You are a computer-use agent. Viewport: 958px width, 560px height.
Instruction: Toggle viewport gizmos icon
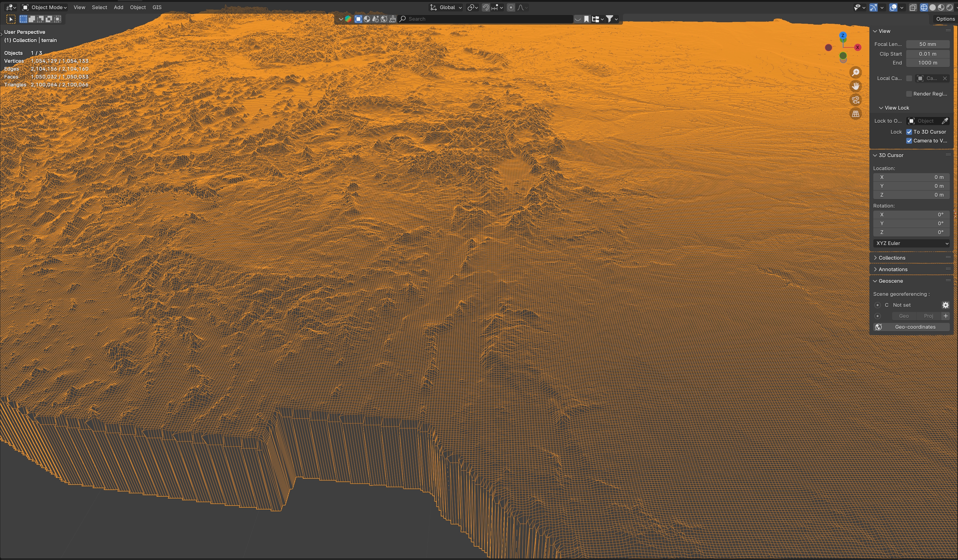coord(873,8)
